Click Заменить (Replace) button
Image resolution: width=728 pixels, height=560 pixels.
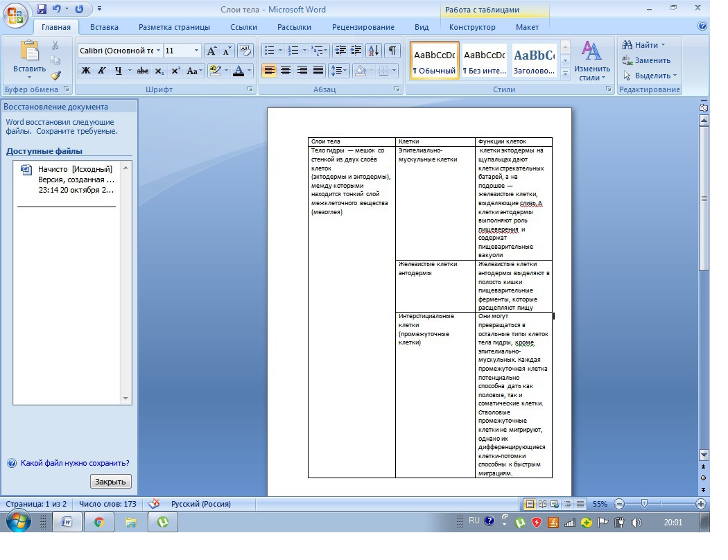click(646, 60)
